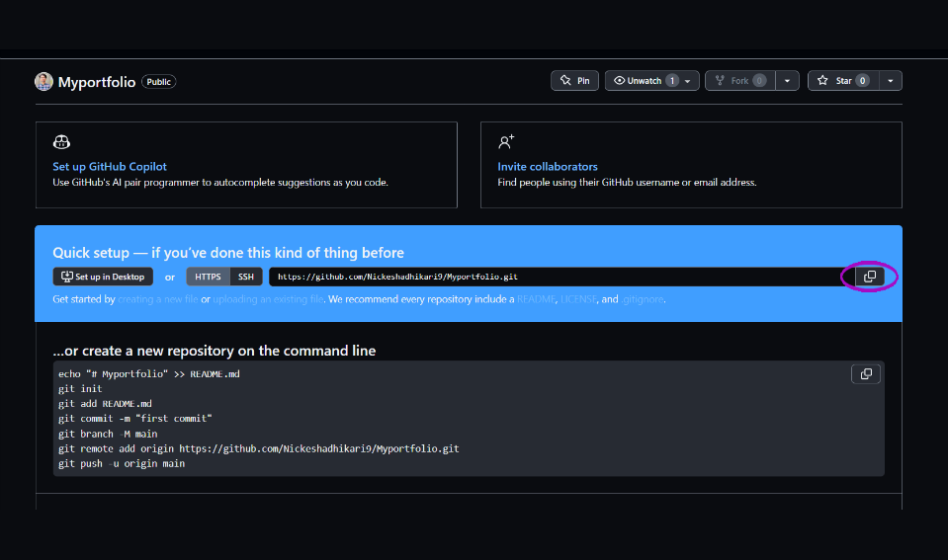
Task: Click the 'echo "# Myportfolio"' command line
Action: tap(148, 374)
